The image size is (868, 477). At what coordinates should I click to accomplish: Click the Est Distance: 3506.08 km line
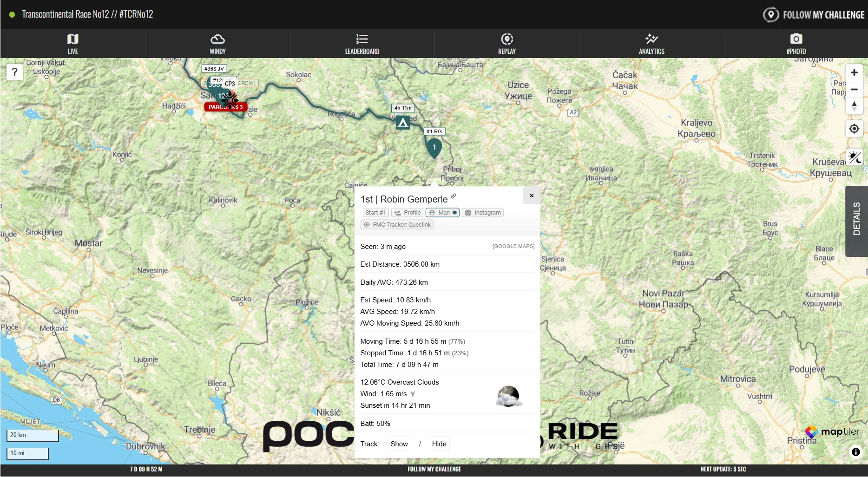pyautogui.click(x=400, y=264)
